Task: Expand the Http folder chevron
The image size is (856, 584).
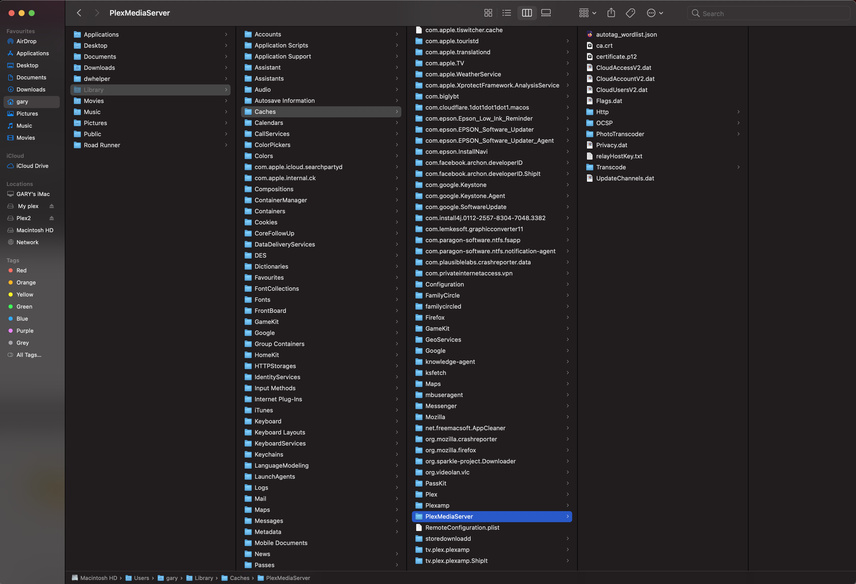Action: tap(739, 112)
